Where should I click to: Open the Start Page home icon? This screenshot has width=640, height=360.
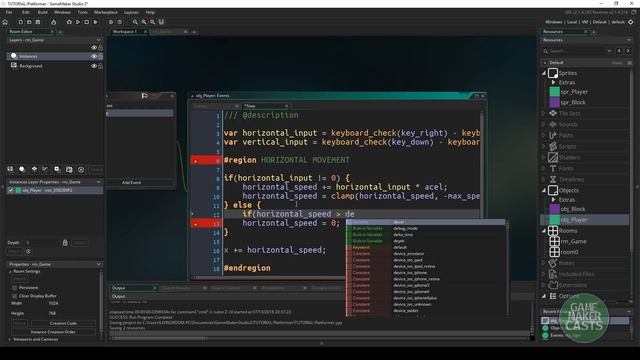click(x=5, y=22)
